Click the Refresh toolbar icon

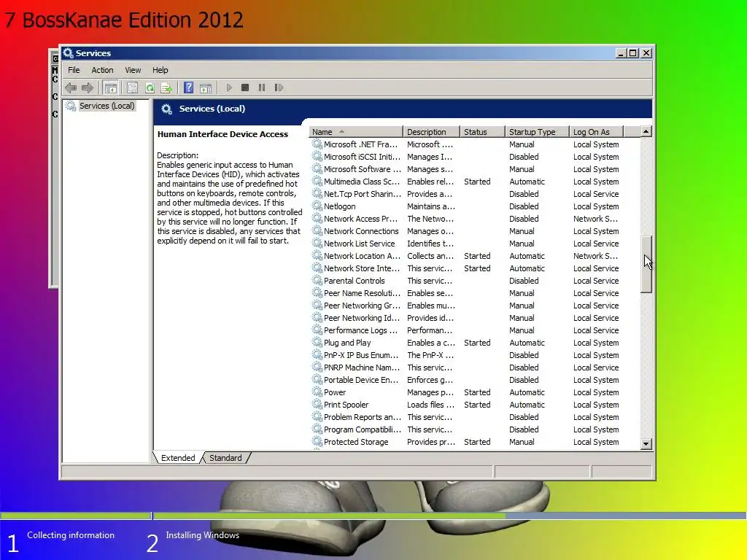(150, 87)
